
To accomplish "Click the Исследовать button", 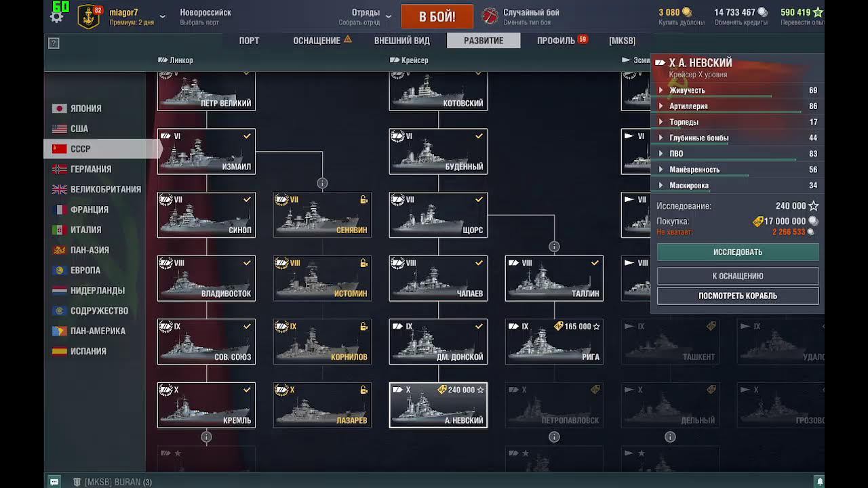I will (x=738, y=252).
